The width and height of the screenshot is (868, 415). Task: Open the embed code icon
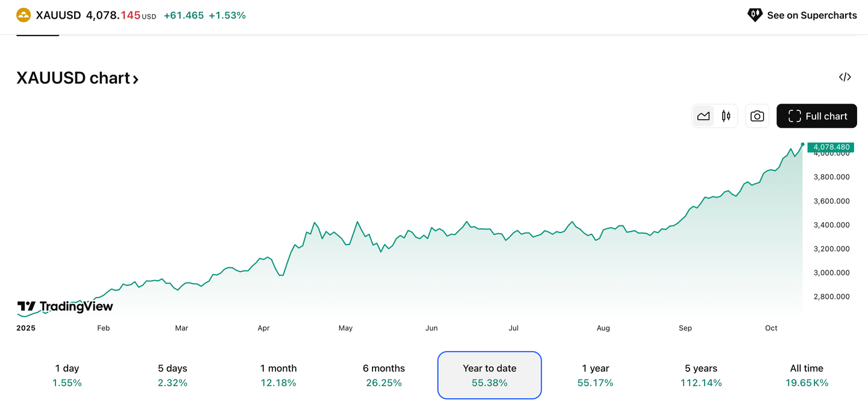(844, 77)
